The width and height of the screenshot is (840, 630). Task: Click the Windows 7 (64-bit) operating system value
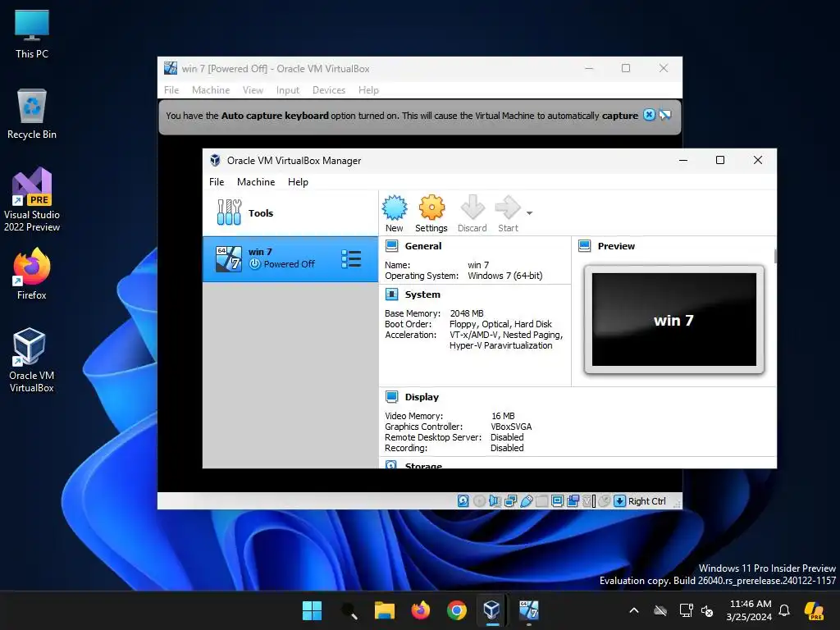pyautogui.click(x=505, y=276)
